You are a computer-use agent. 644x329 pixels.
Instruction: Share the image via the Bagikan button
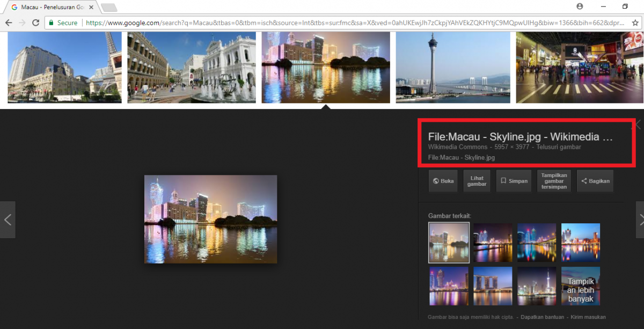pos(595,181)
